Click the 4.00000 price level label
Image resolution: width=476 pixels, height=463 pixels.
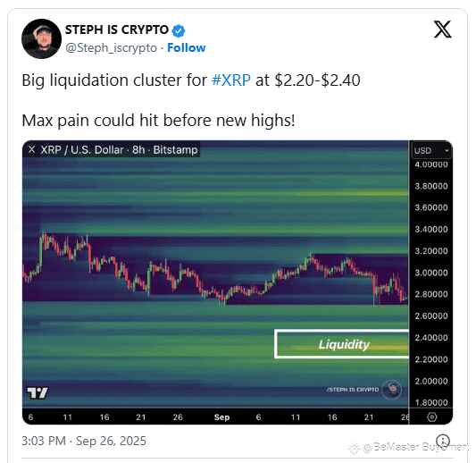[x=431, y=164]
